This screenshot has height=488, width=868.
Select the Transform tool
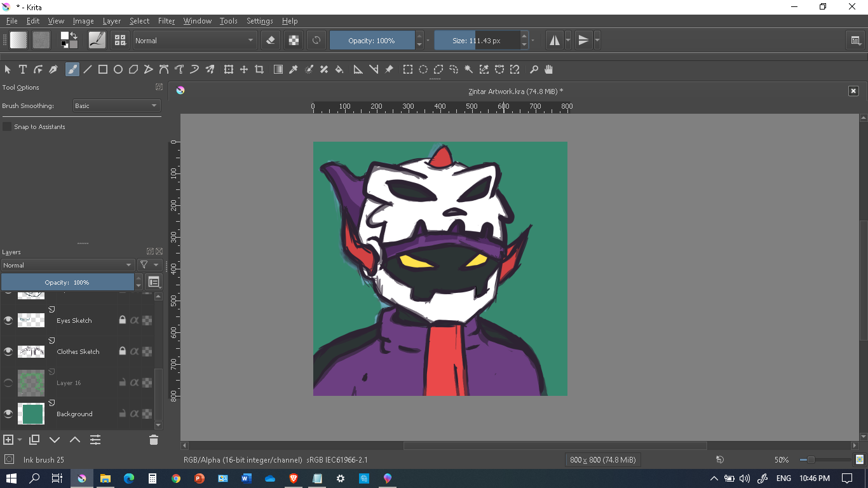[x=229, y=69]
